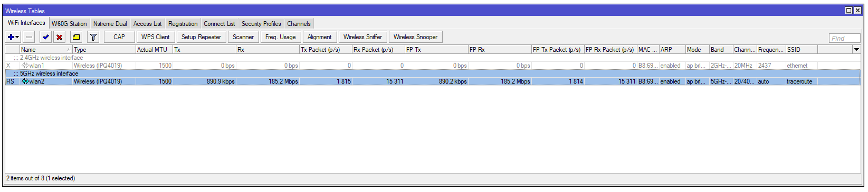Image resolution: width=868 pixels, height=192 pixels.
Task: Click the blue plus Add button
Action: (x=11, y=37)
